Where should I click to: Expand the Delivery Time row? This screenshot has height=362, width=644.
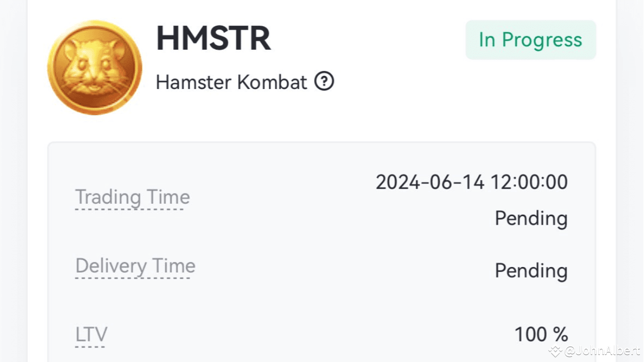coord(135,266)
